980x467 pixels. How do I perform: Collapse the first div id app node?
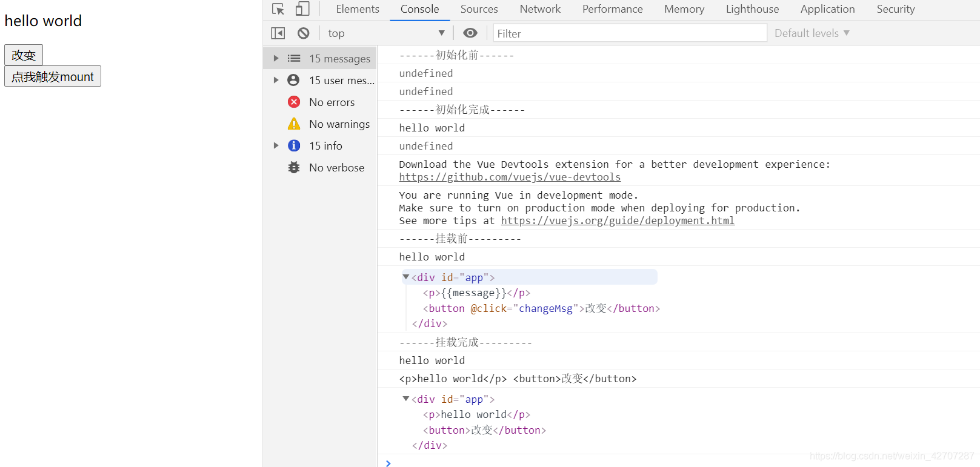point(406,277)
